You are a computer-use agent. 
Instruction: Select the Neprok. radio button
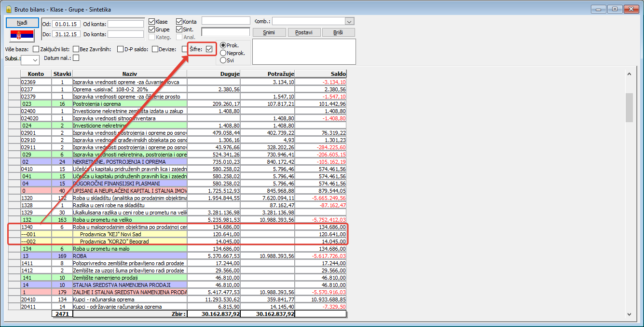pos(223,53)
